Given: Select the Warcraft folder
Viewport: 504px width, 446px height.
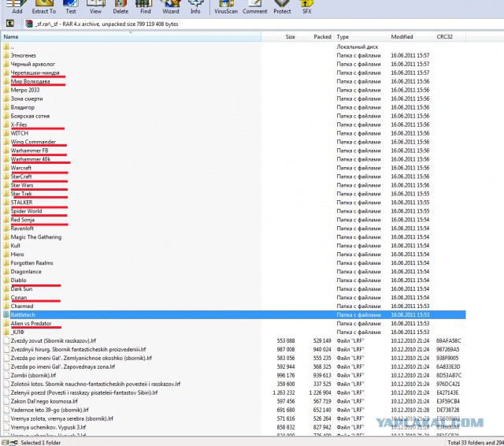Looking at the screenshot, I should click(234, 168).
